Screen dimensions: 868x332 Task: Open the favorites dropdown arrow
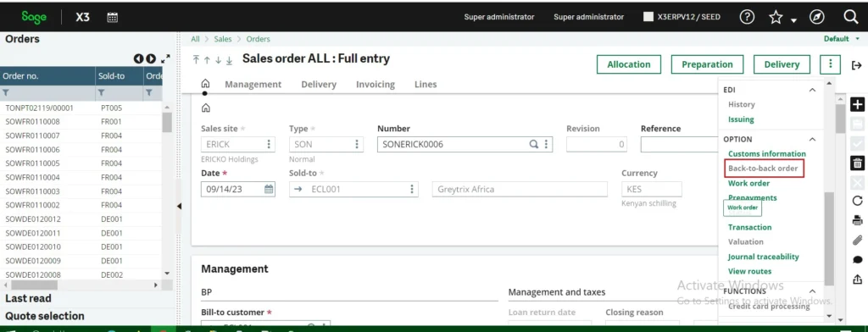(x=793, y=20)
